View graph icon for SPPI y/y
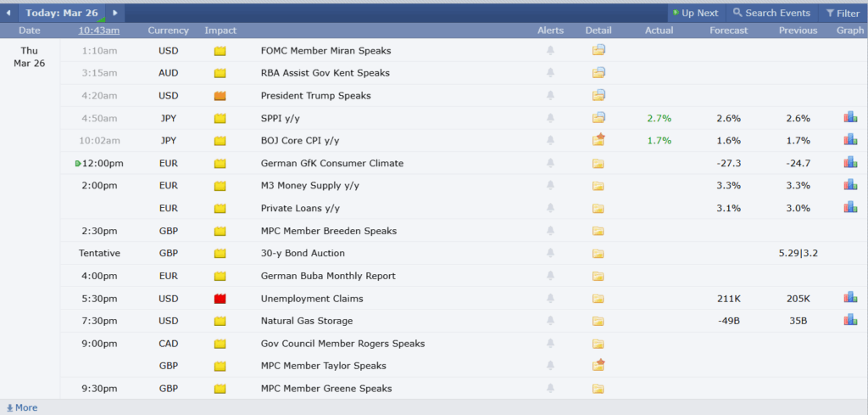This screenshot has height=415, width=868. (x=849, y=118)
